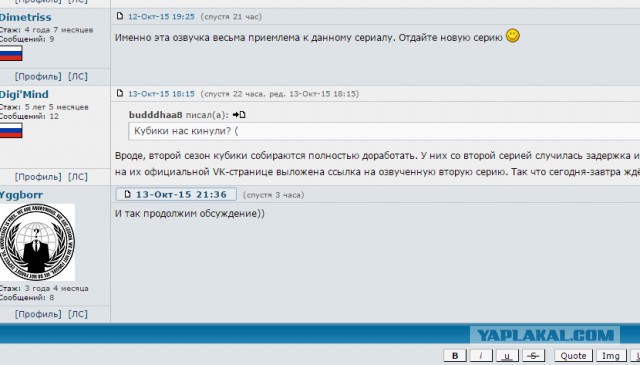Click ЛС link under Digi'Mind
This screenshot has width=640, height=365.
pyautogui.click(x=78, y=177)
